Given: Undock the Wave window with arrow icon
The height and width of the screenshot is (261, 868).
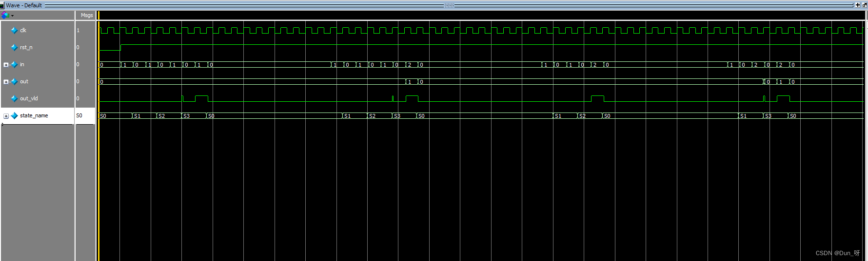Looking at the screenshot, I should 864,5.
